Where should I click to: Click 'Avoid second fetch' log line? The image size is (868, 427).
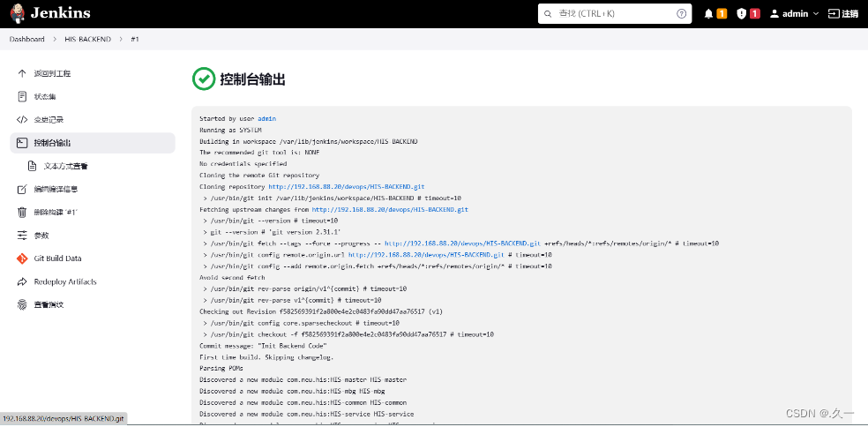point(232,278)
